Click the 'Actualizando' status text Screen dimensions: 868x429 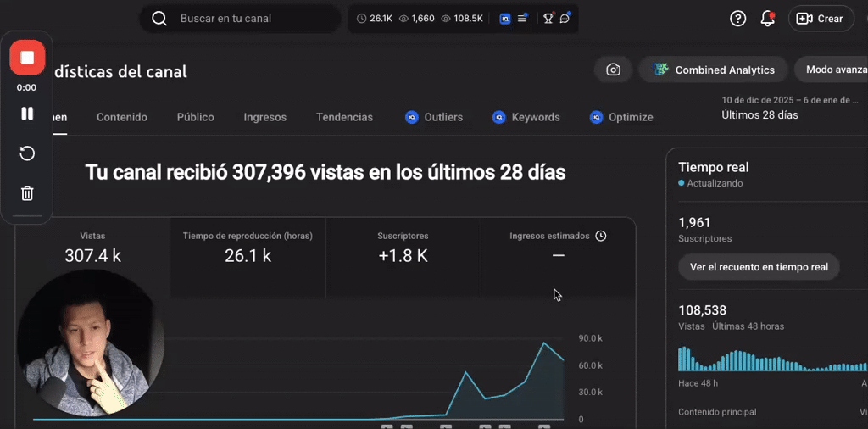(715, 183)
